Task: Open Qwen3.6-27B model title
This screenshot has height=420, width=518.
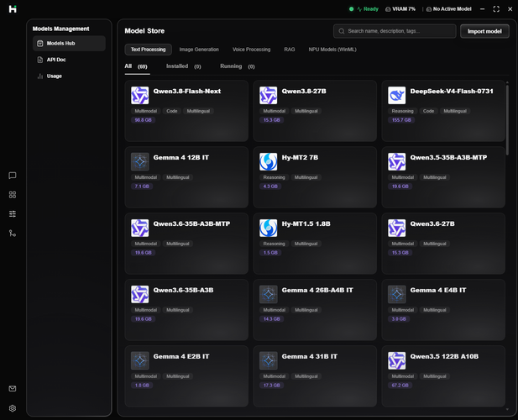Action: [432, 223]
